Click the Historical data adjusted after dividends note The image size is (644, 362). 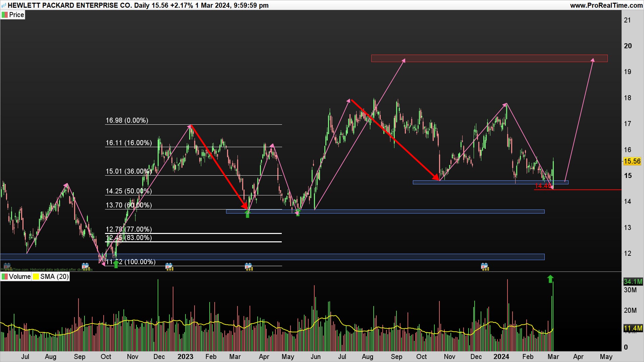click(x=61, y=269)
